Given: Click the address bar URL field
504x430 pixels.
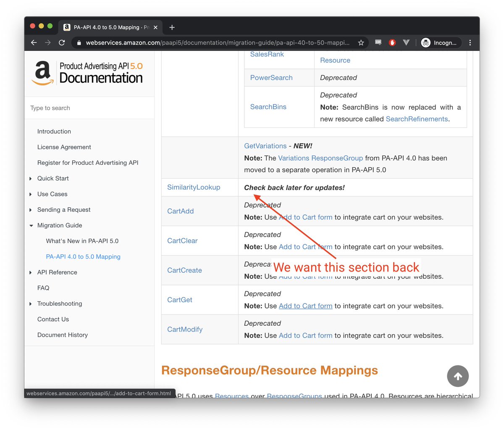Looking at the screenshot, I should [x=218, y=42].
